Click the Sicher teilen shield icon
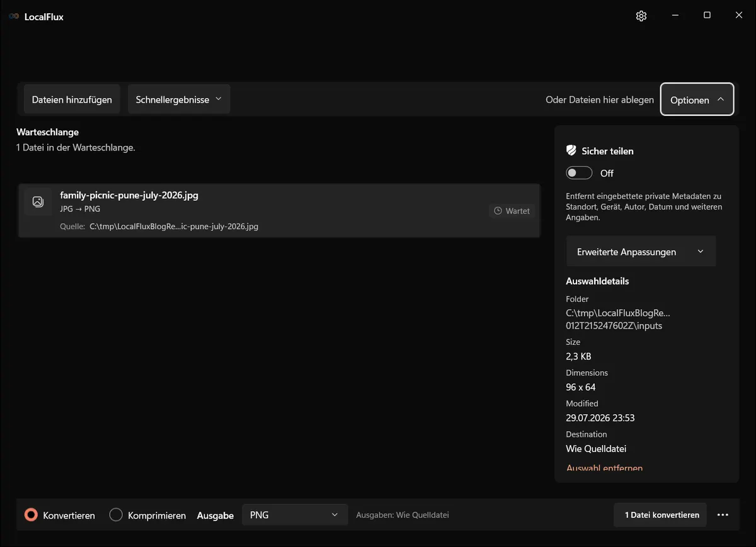The height and width of the screenshot is (547, 756). (571, 150)
